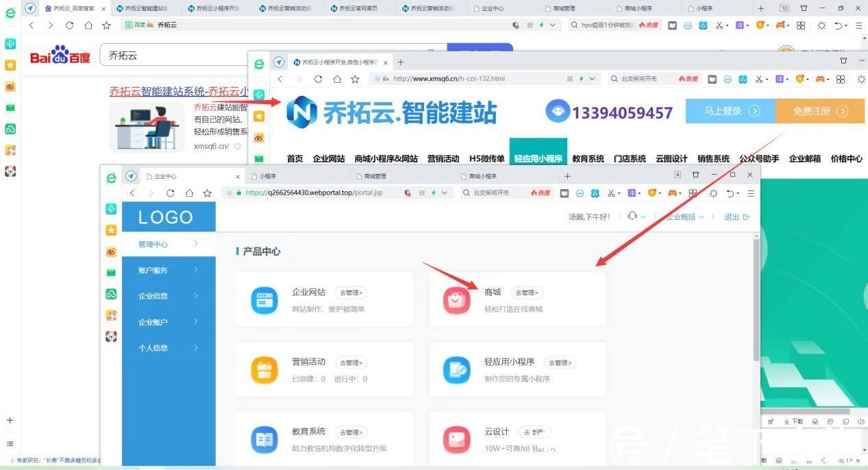
Task: Open the red 云设计 image icon
Action: click(x=456, y=440)
